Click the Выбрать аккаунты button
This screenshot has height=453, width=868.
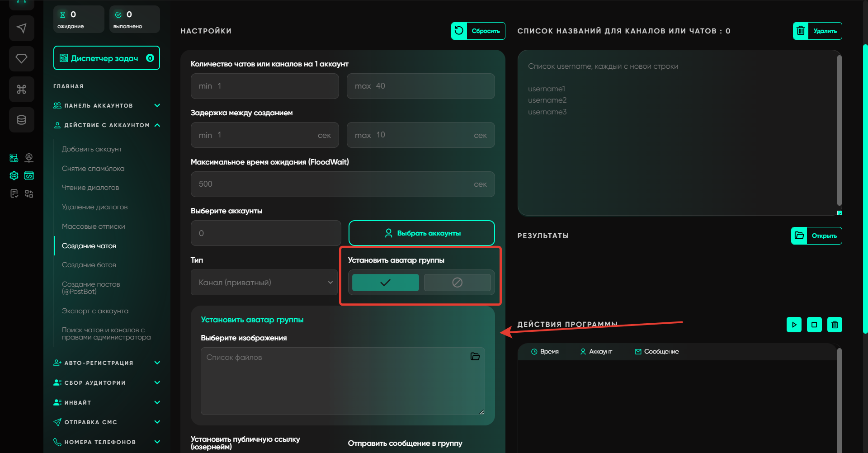[x=421, y=233]
